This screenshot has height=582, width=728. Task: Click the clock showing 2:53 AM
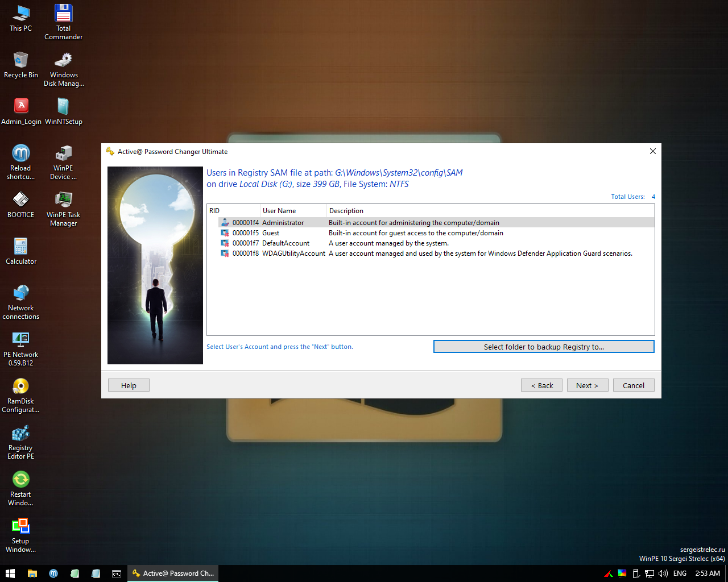708,573
